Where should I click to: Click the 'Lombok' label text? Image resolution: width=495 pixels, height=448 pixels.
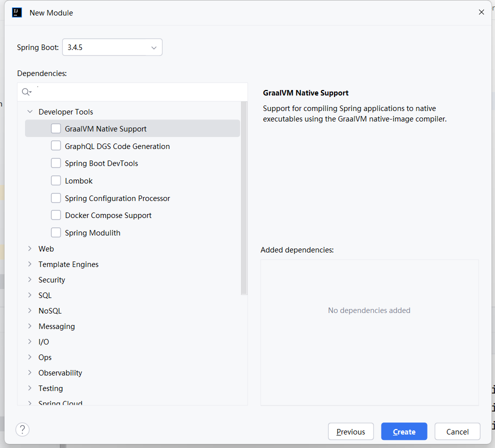[78, 181]
